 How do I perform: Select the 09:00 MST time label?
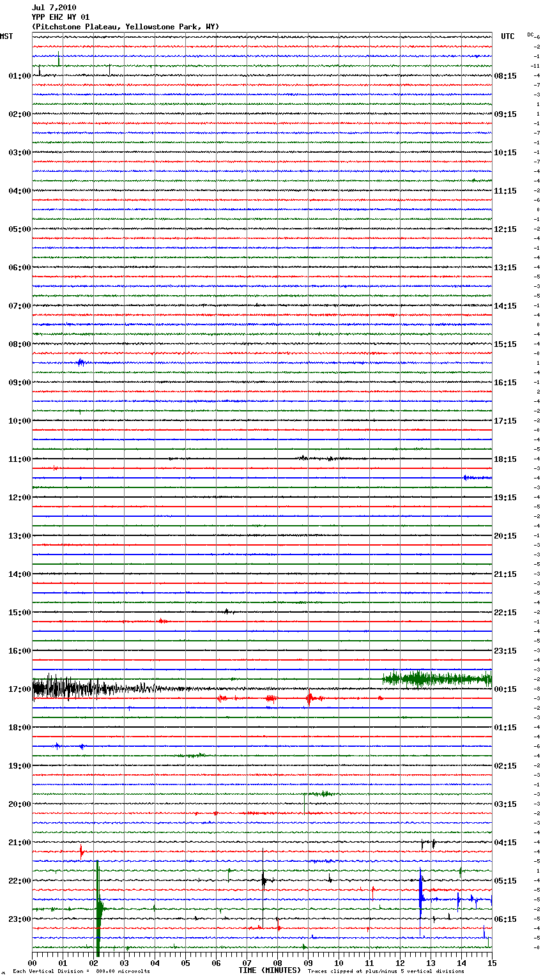pyautogui.click(x=20, y=383)
